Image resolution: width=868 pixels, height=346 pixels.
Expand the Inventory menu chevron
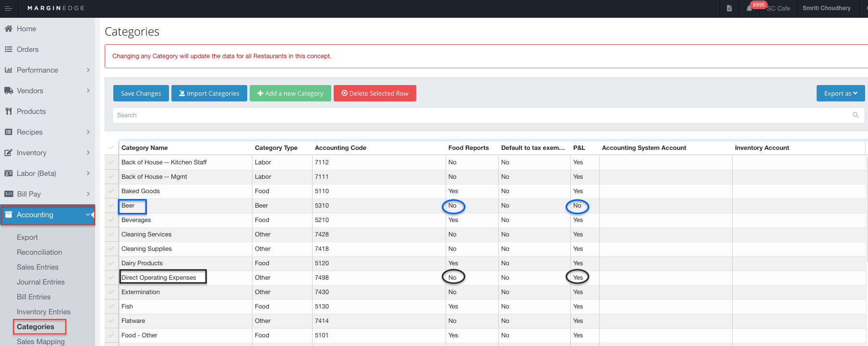(x=88, y=153)
